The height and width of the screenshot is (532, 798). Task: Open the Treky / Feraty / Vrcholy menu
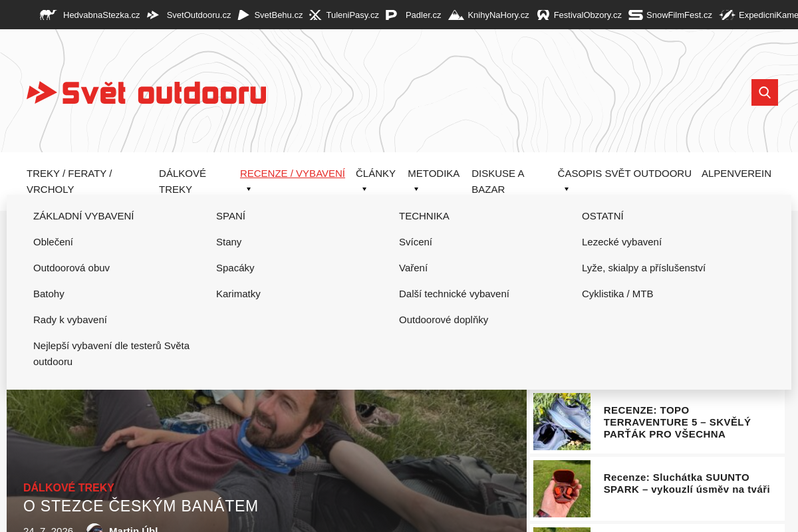click(69, 181)
